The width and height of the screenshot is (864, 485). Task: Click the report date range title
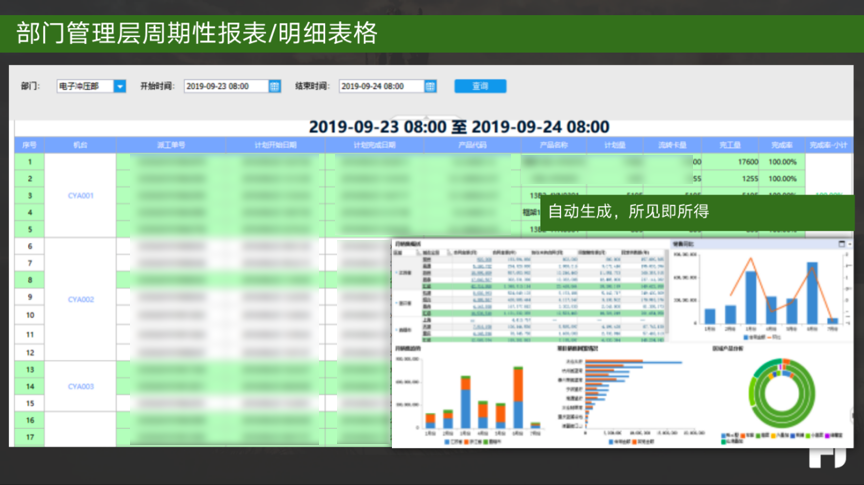459,127
